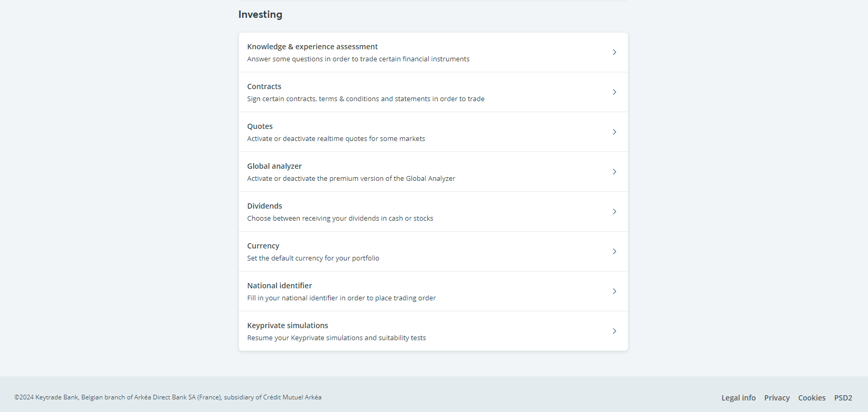The image size is (868, 412).
Task: Choose the Dividends preference entry
Action: click(x=265, y=206)
